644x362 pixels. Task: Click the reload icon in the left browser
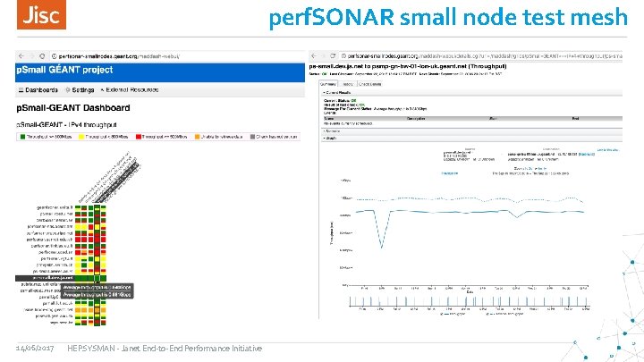[42, 55]
